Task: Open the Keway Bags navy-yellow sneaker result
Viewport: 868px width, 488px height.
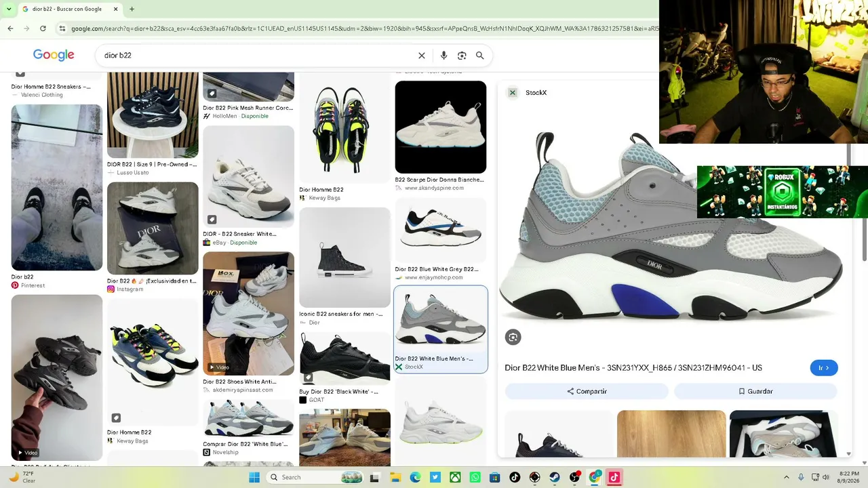Action: click(153, 363)
